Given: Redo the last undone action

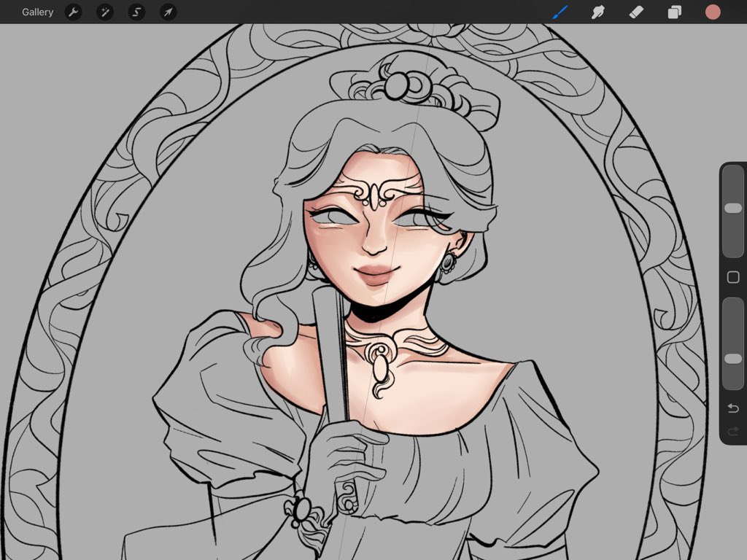Looking at the screenshot, I should 733,432.
